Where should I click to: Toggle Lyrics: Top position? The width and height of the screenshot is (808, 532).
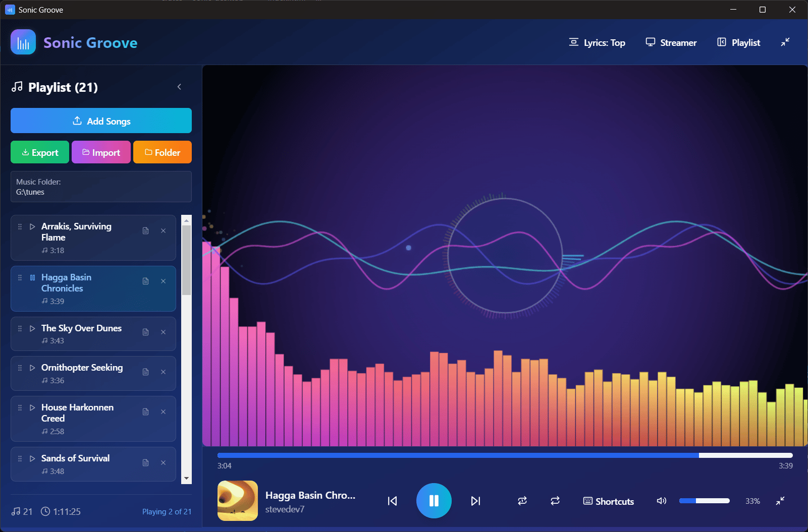pyautogui.click(x=597, y=42)
